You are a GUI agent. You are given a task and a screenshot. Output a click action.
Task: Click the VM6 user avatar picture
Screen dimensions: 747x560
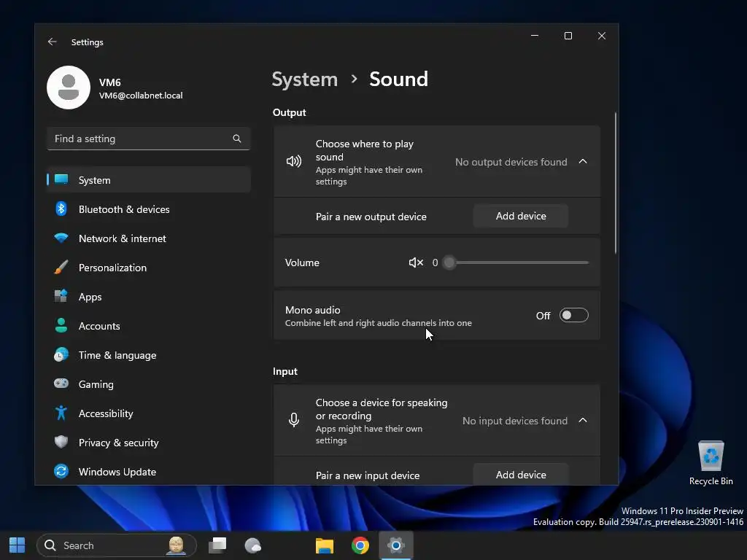tap(69, 87)
